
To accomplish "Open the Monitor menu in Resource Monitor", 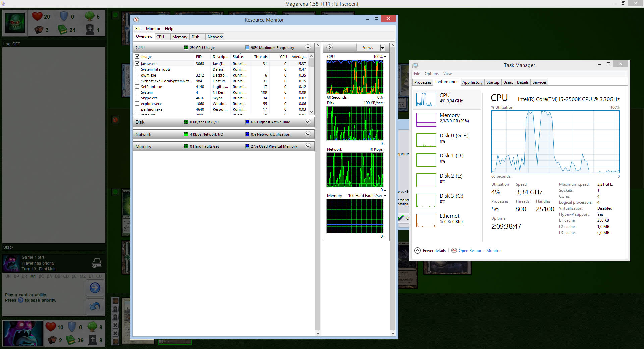I will [153, 29].
